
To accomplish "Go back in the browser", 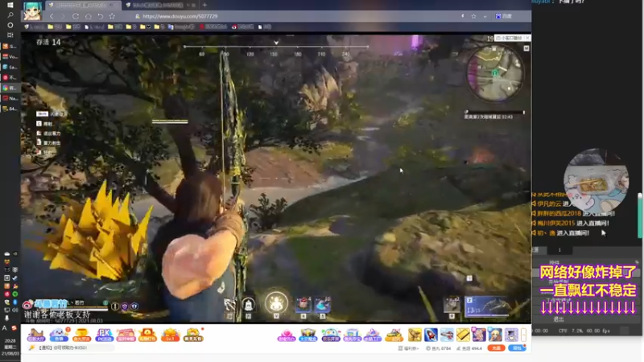I will (x=52, y=16).
